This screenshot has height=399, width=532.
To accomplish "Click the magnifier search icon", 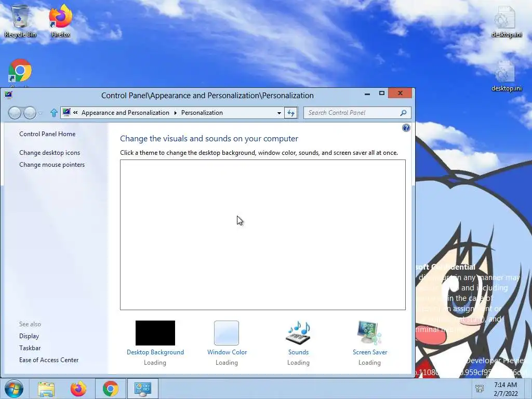I will 403,113.
